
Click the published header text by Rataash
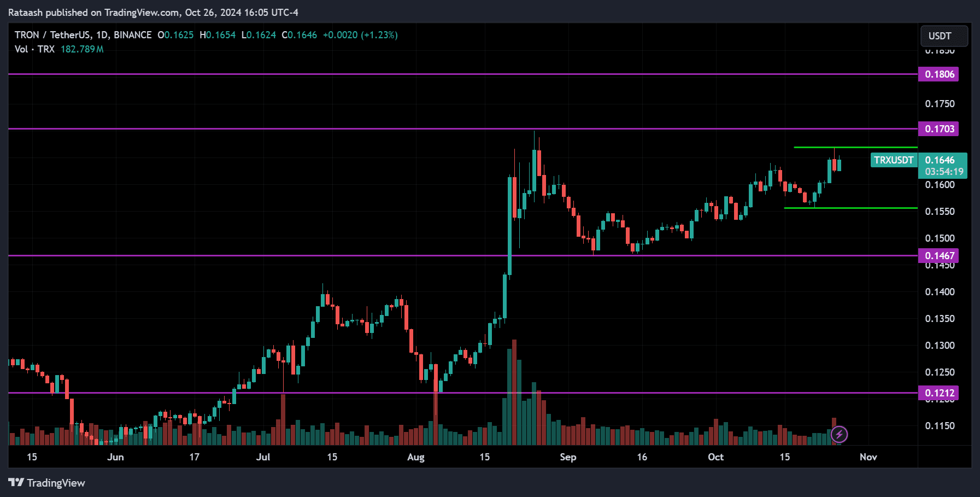click(153, 12)
